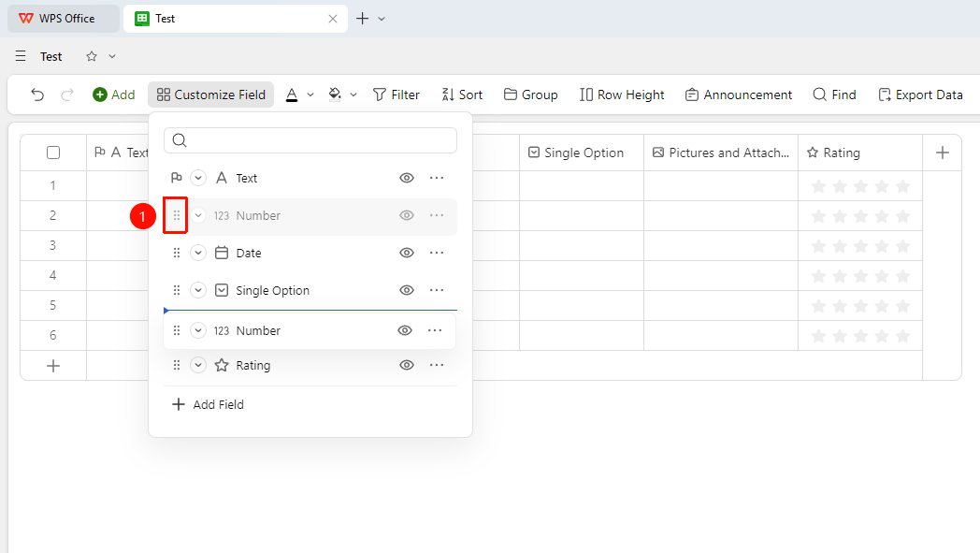This screenshot has width=980, height=553.
Task: Switch to the WPS Office tab
Action: tap(64, 19)
